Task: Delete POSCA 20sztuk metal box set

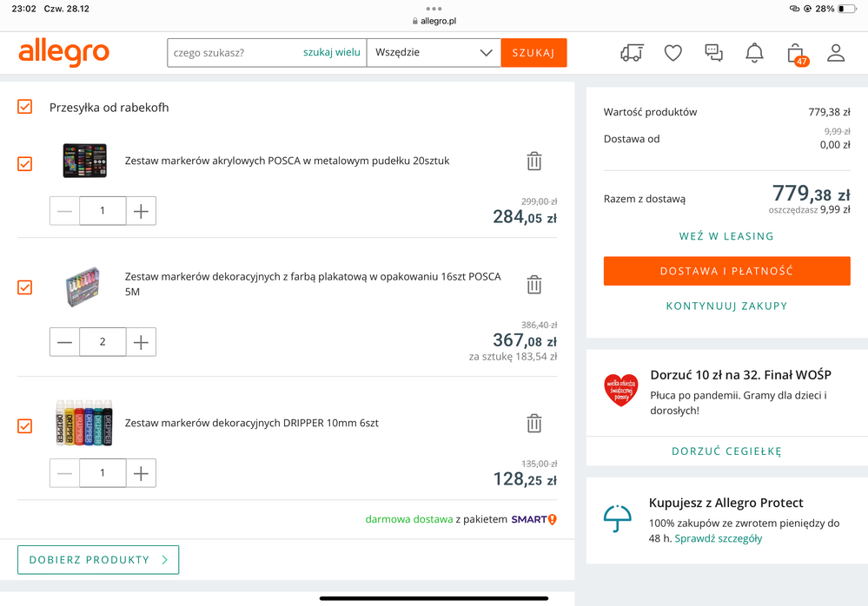Action: click(x=533, y=161)
